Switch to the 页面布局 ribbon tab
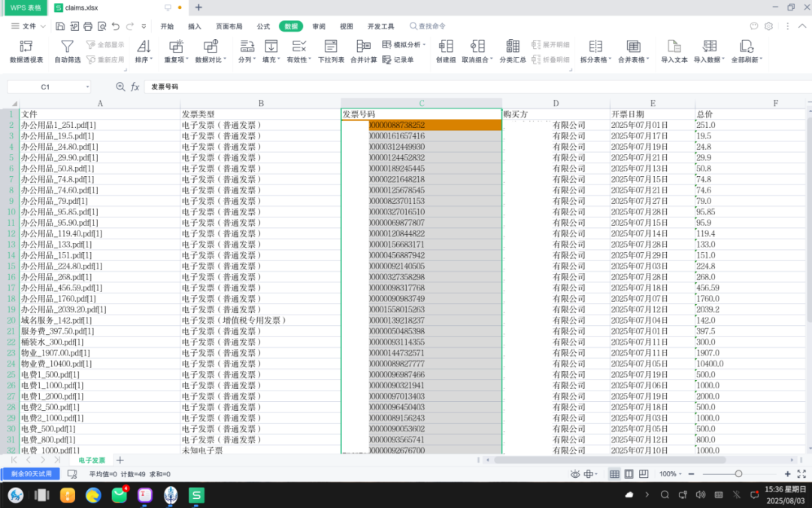812x508 pixels. click(229, 26)
